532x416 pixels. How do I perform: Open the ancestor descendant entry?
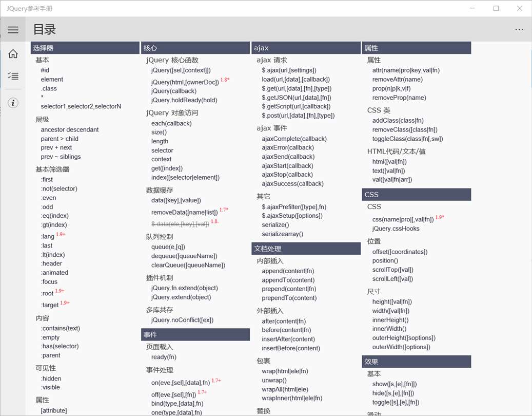click(x=70, y=129)
